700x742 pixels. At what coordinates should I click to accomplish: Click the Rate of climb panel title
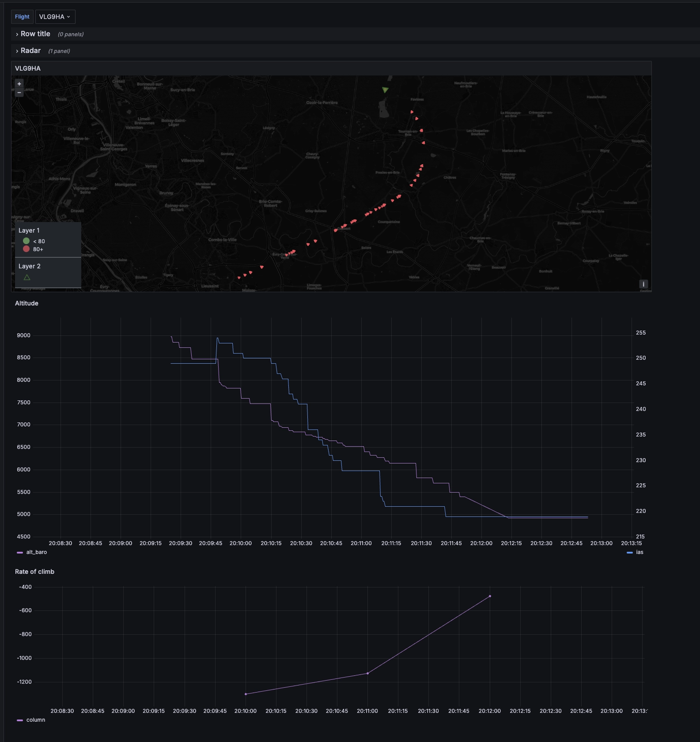click(x=34, y=572)
